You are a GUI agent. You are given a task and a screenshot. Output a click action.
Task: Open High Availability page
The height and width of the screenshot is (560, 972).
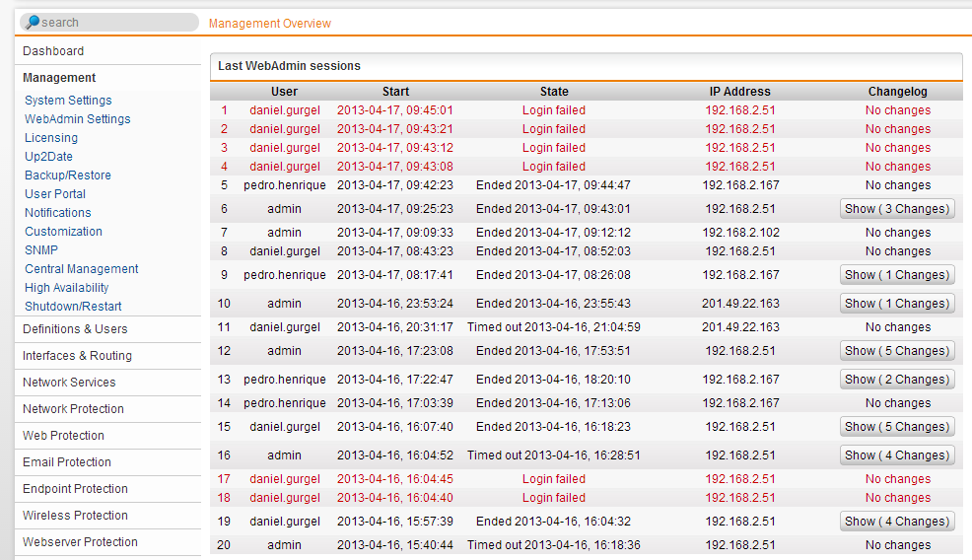click(x=66, y=288)
